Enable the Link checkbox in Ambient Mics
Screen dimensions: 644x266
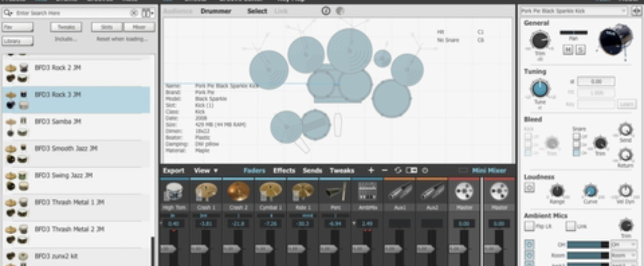pyautogui.click(x=570, y=226)
